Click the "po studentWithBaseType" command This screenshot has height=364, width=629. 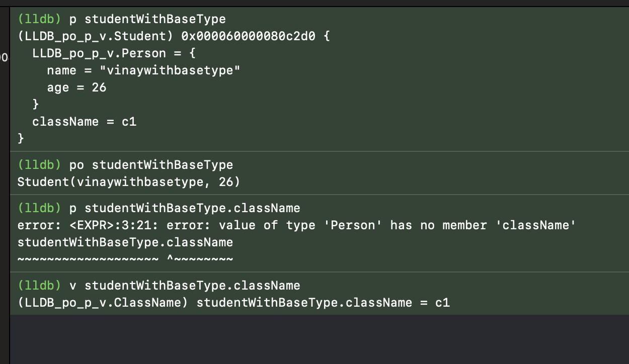click(155, 165)
